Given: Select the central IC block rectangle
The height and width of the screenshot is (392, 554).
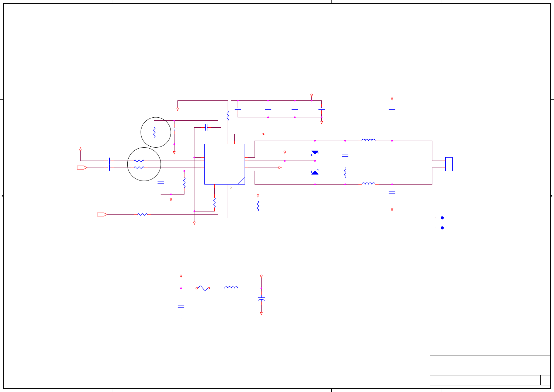Looking at the screenshot, I should (x=225, y=164).
